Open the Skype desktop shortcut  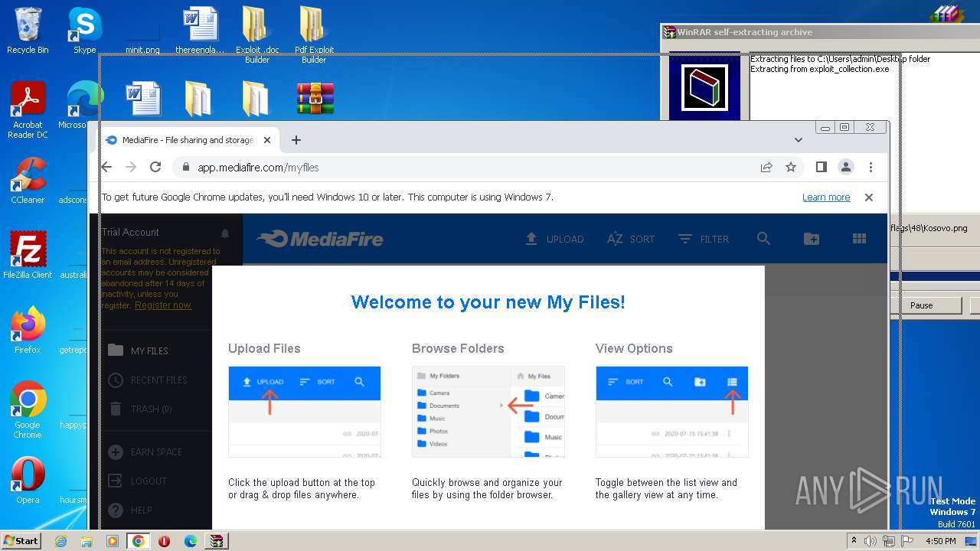click(x=84, y=31)
